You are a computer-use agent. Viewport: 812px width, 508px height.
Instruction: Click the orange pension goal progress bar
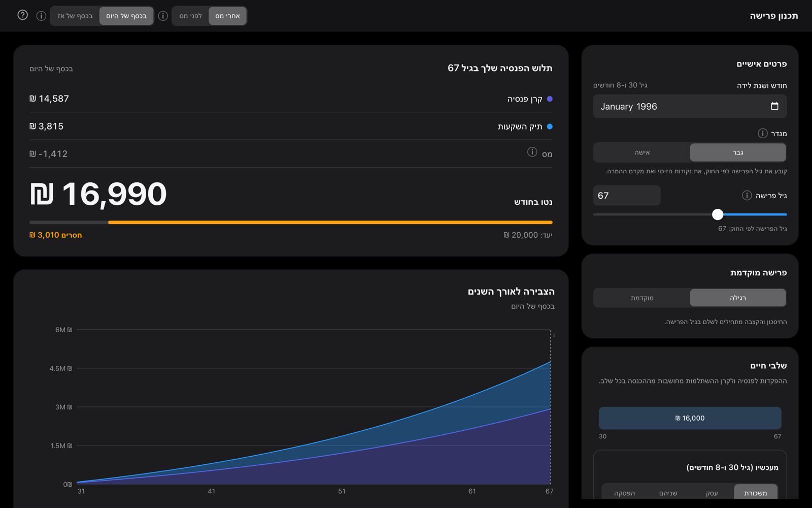pos(330,222)
